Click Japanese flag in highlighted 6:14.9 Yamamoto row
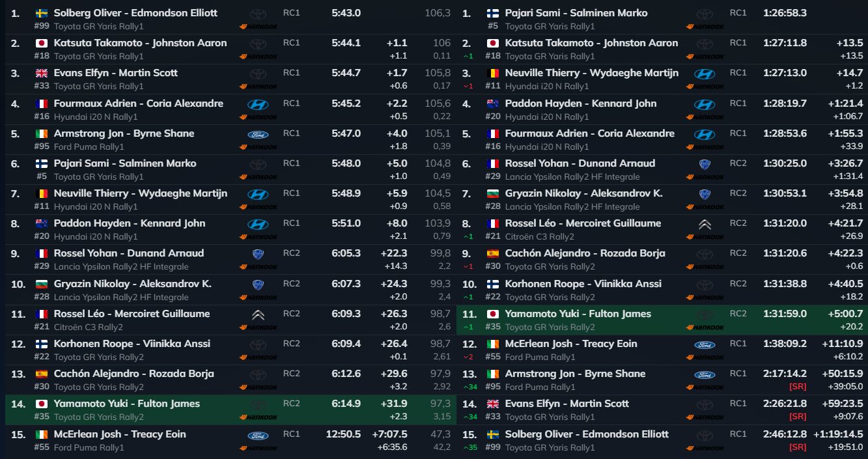The image size is (868, 459). (41, 404)
